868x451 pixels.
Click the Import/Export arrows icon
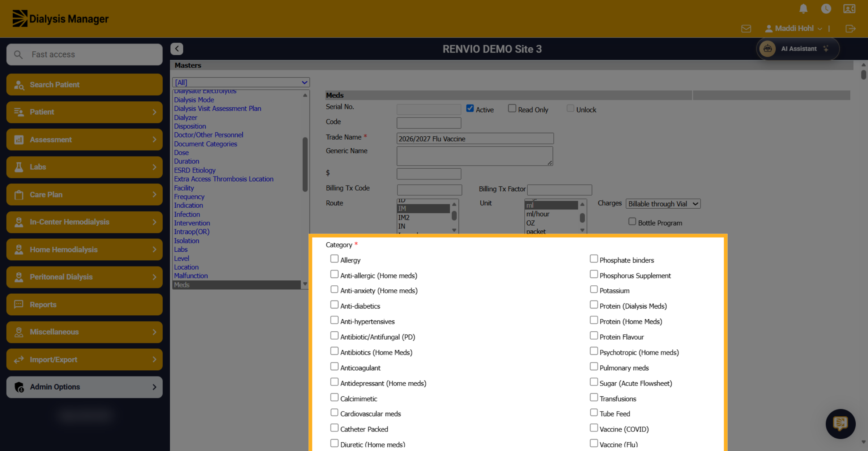pyautogui.click(x=19, y=359)
